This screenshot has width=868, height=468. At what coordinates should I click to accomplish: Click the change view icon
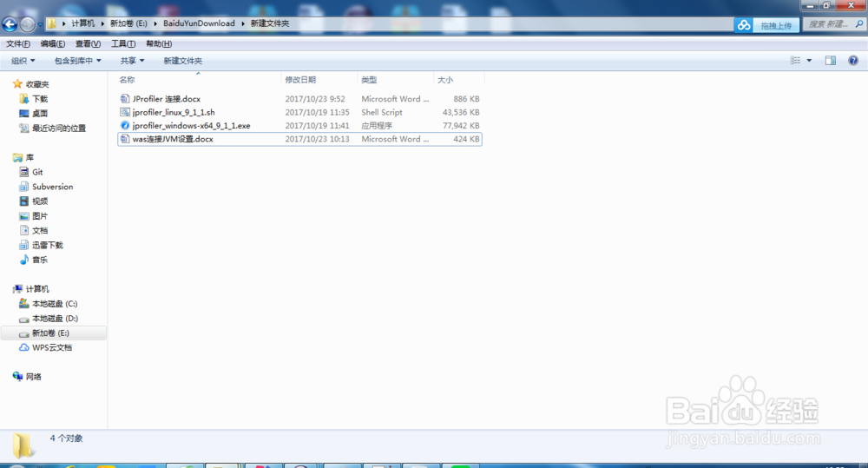coord(795,61)
